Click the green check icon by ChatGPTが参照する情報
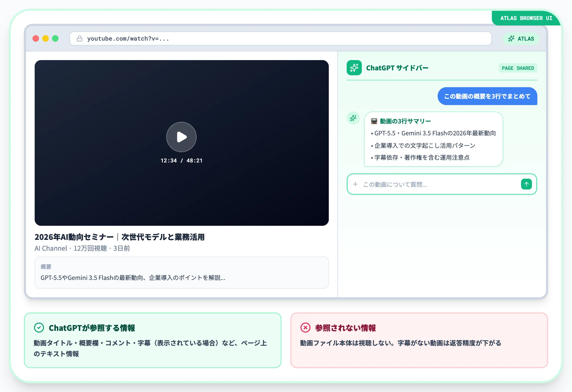 pyautogui.click(x=39, y=328)
